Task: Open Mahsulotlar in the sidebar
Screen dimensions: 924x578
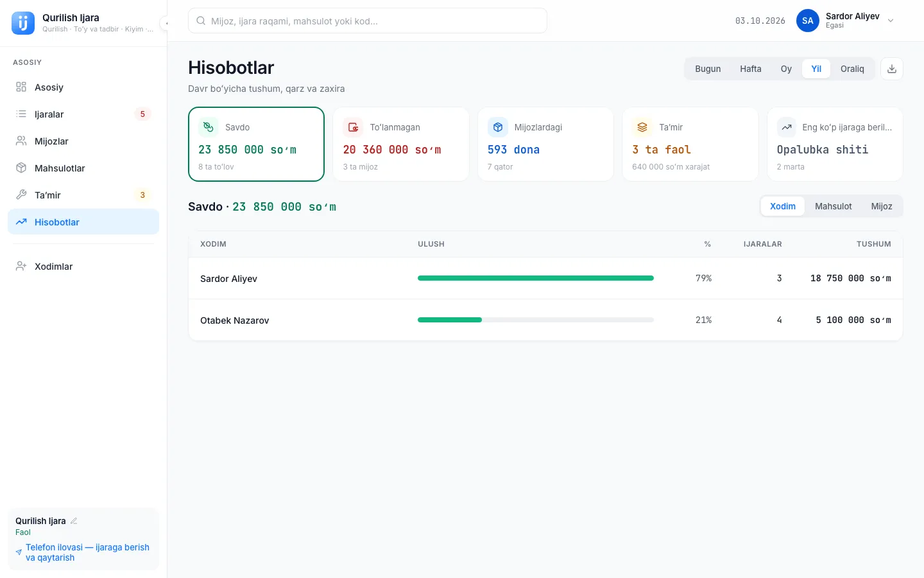Action: coord(83,168)
